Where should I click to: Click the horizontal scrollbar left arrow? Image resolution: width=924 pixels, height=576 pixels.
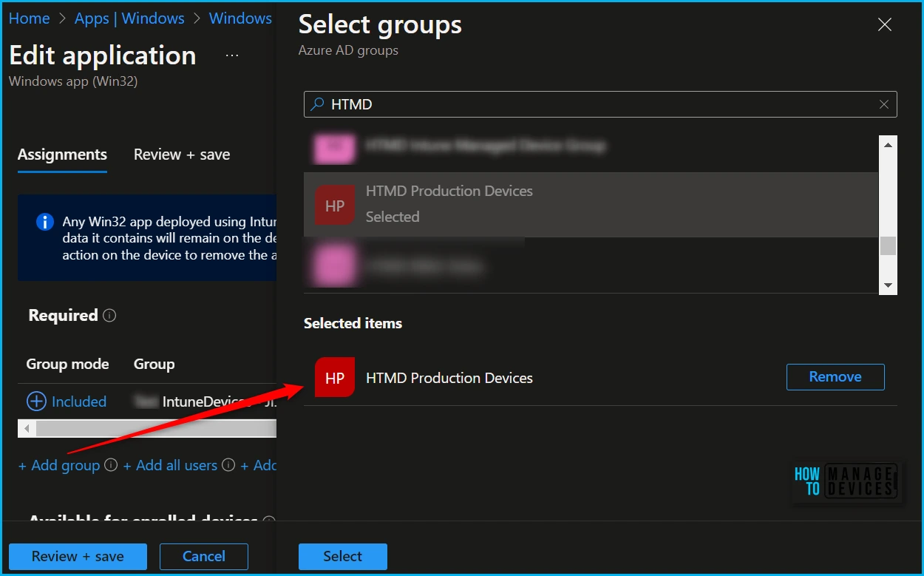27,428
